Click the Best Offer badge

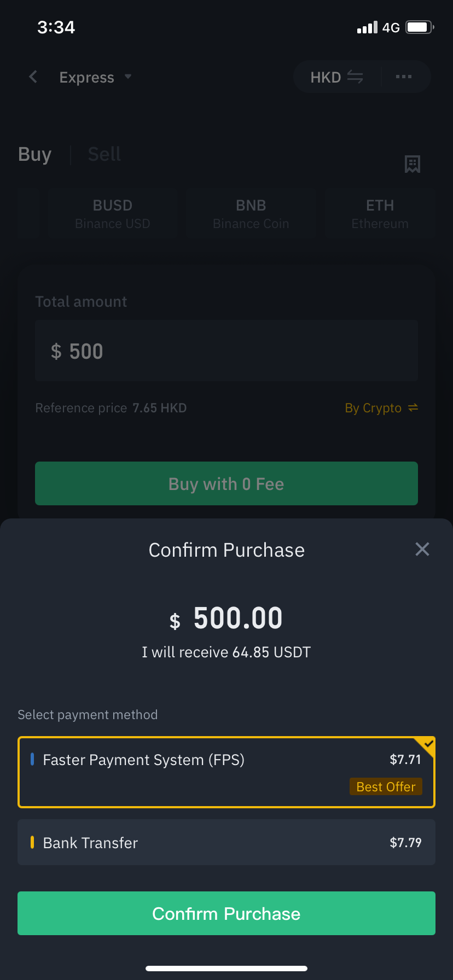[x=386, y=786]
